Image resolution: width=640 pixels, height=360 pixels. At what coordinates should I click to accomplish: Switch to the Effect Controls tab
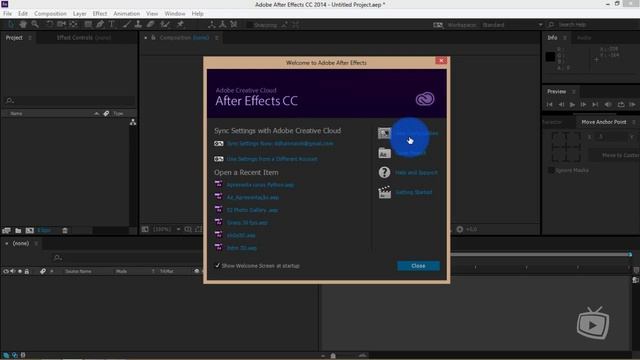[84, 38]
